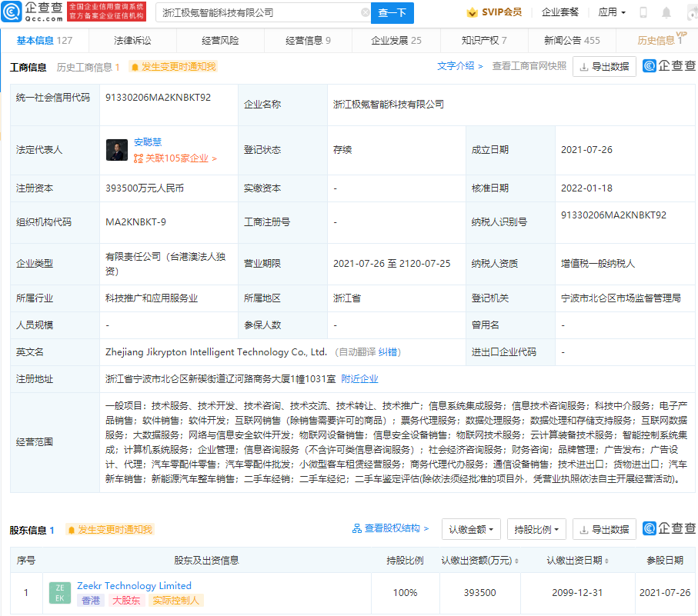
Task: Expand the 持股比例 filter dropdown
Action: (x=537, y=529)
